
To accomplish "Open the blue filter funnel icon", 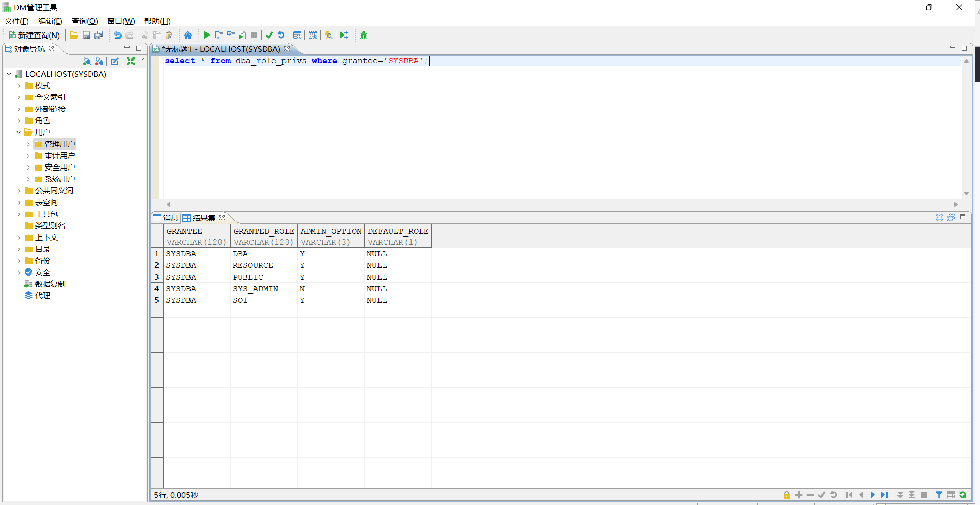I will coord(939,495).
